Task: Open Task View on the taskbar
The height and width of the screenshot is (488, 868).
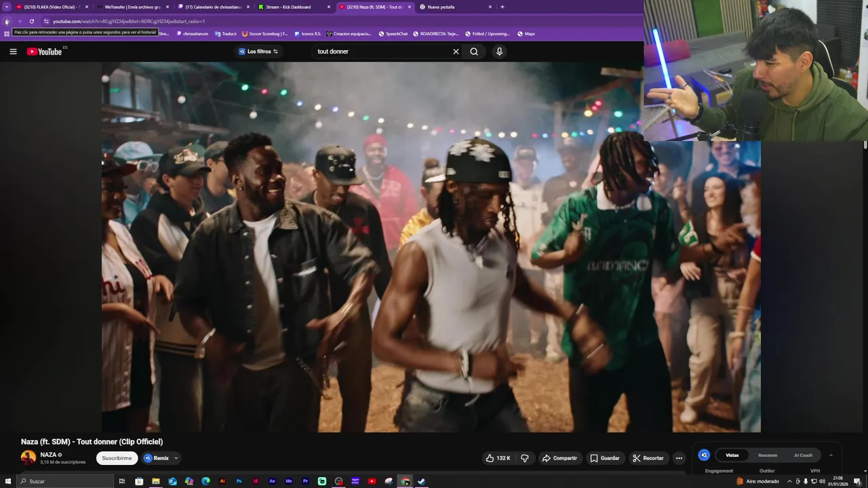Action: pos(122,481)
